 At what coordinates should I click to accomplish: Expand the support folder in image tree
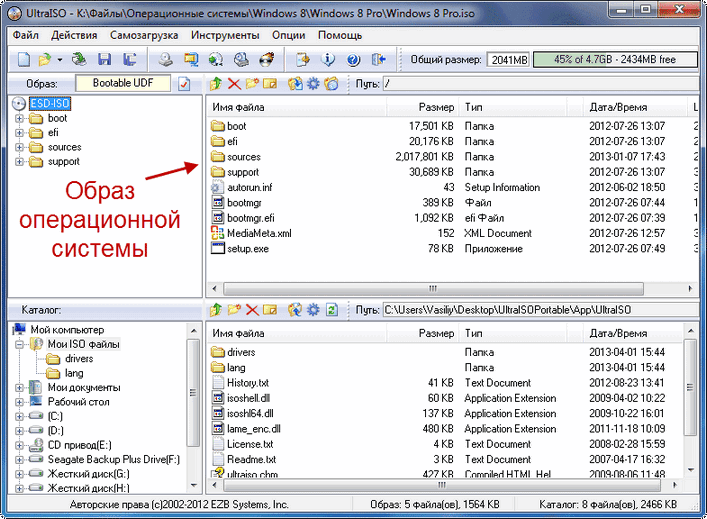19,161
